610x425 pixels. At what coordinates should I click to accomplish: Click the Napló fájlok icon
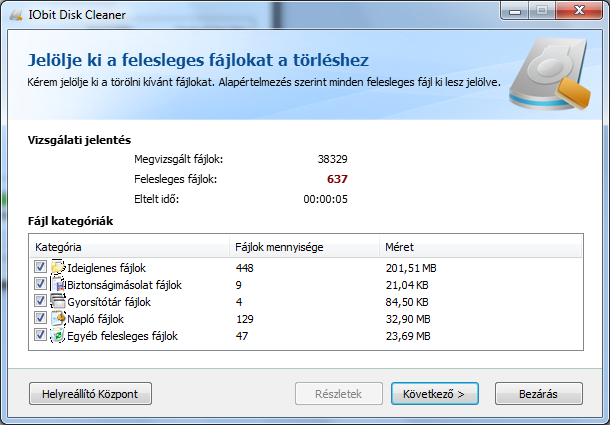[x=58, y=319]
